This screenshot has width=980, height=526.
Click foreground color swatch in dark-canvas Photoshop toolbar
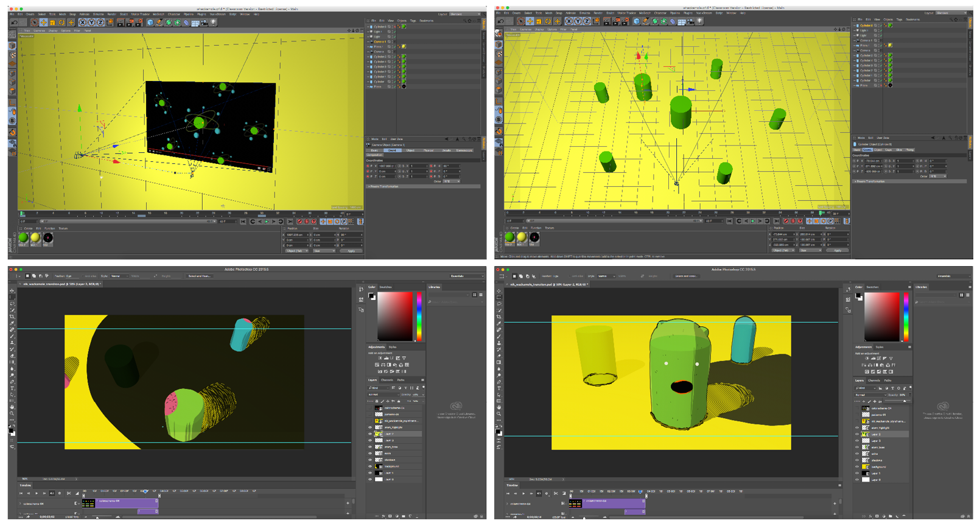11,430
